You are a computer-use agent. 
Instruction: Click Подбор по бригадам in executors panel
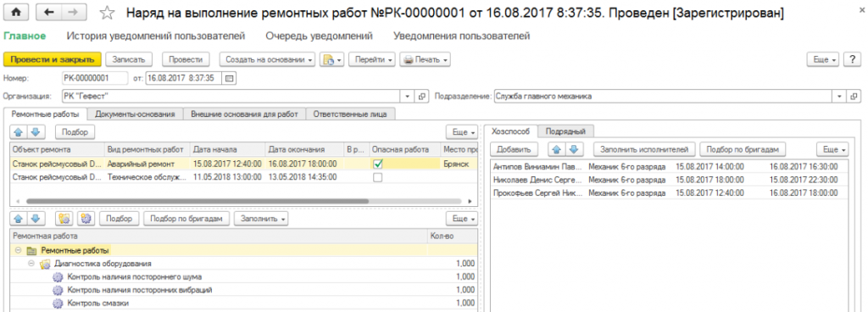[x=743, y=149]
